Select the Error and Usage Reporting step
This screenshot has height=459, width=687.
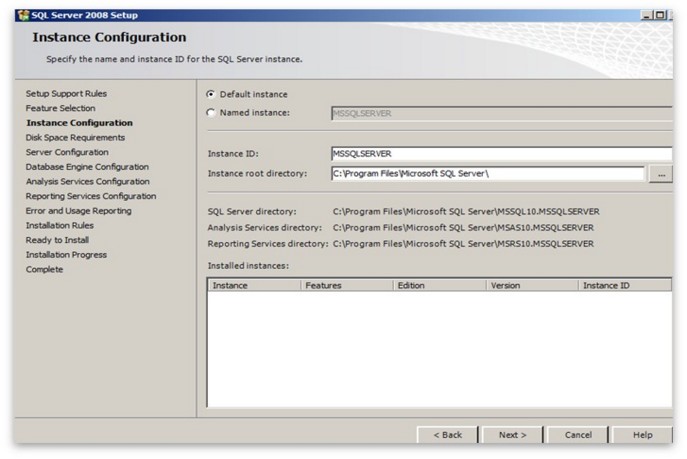[78, 211]
